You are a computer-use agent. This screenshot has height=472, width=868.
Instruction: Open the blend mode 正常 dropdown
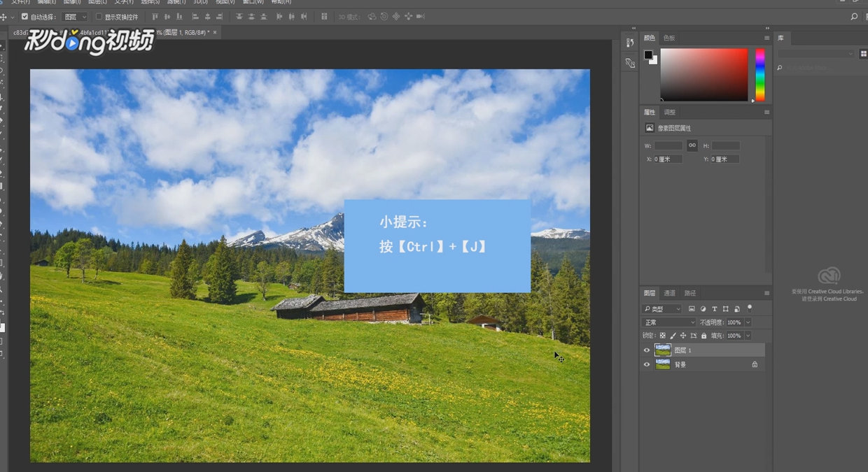click(668, 322)
